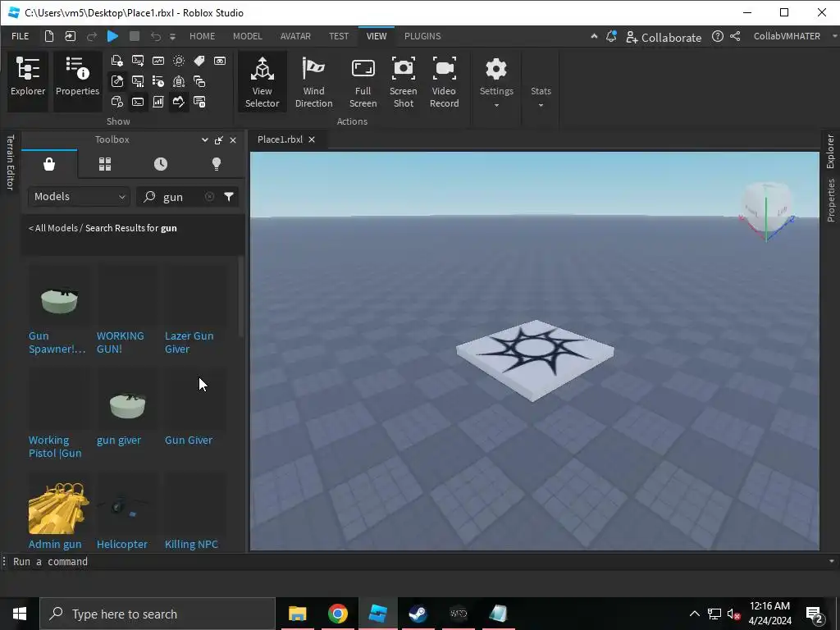Switch to the AVATAR tab
The image size is (840, 630).
[295, 36]
